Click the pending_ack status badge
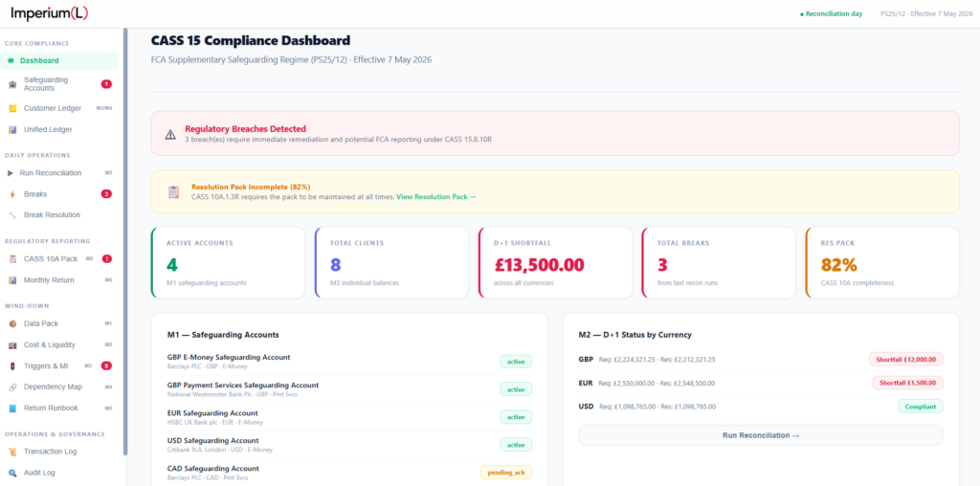Screen dimensions: 980x486 pos(506,473)
